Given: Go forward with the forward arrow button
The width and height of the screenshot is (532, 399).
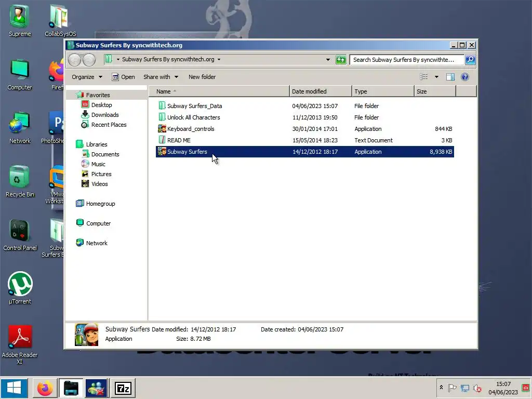Looking at the screenshot, I should tap(89, 60).
